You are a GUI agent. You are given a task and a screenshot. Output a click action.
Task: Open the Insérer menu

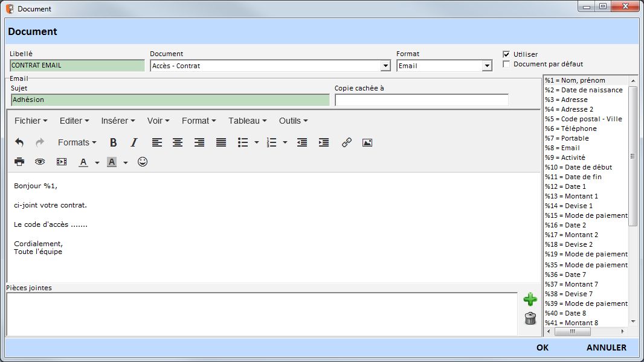click(x=118, y=121)
